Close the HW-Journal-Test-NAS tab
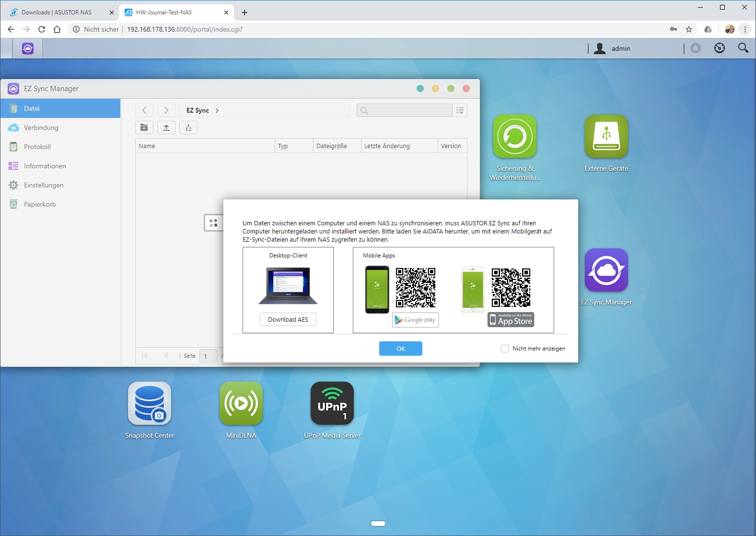Viewport: 756px width, 536px height. pos(226,12)
